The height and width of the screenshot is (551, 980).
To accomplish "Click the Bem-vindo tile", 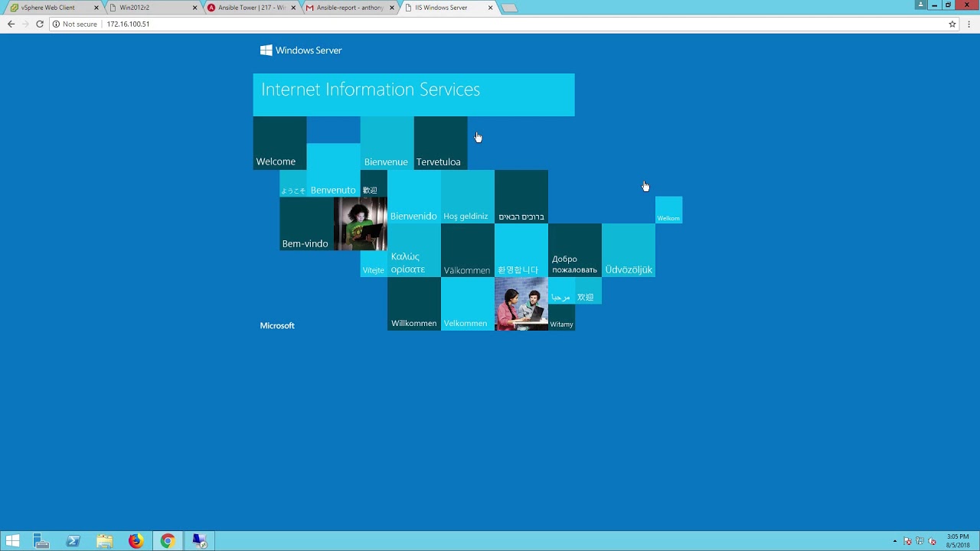I will (x=306, y=223).
